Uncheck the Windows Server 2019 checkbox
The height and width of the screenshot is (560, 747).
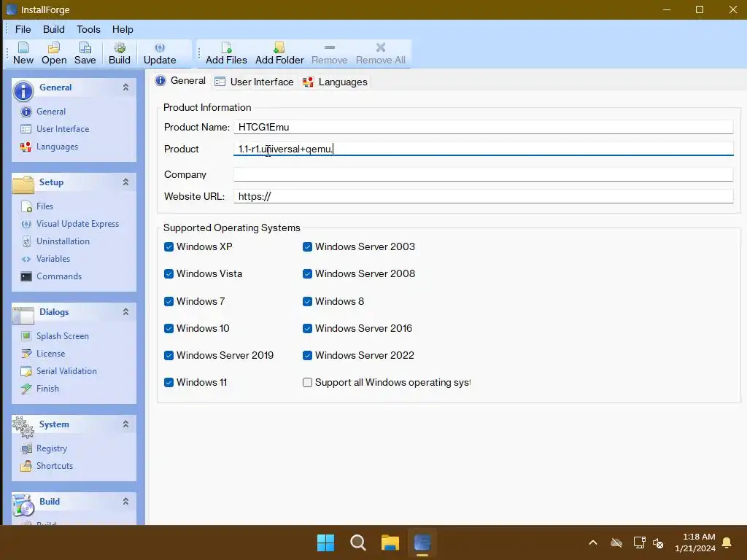tap(169, 356)
